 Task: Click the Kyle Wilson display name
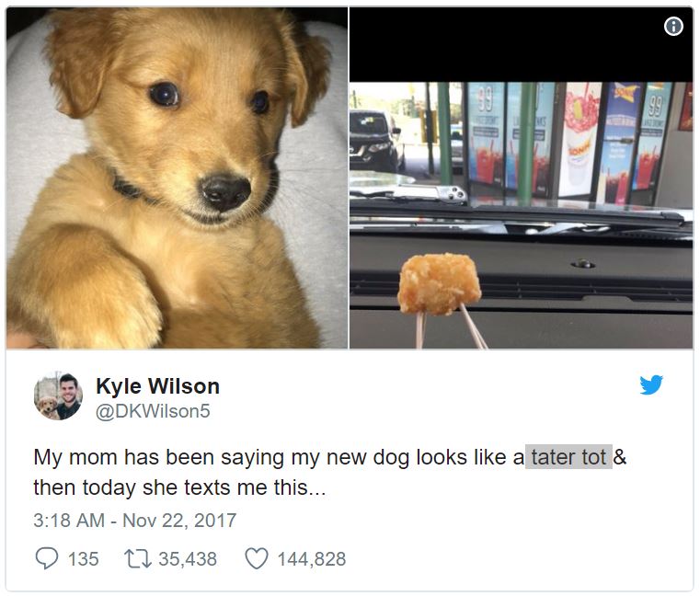[x=157, y=386]
